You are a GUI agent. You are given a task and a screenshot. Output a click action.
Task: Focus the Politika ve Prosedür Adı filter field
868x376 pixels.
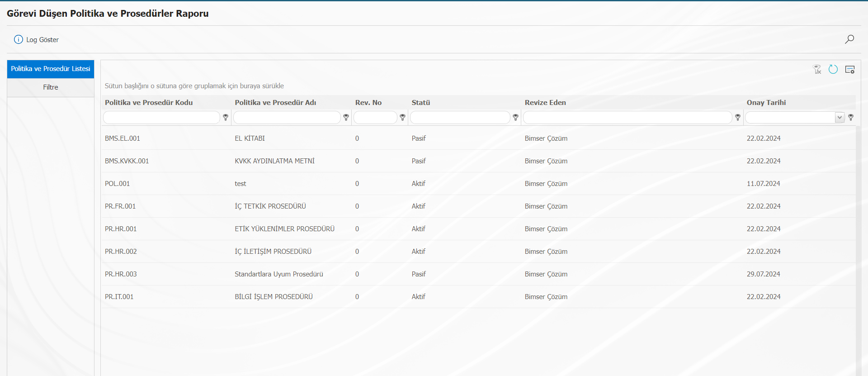click(287, 118)
